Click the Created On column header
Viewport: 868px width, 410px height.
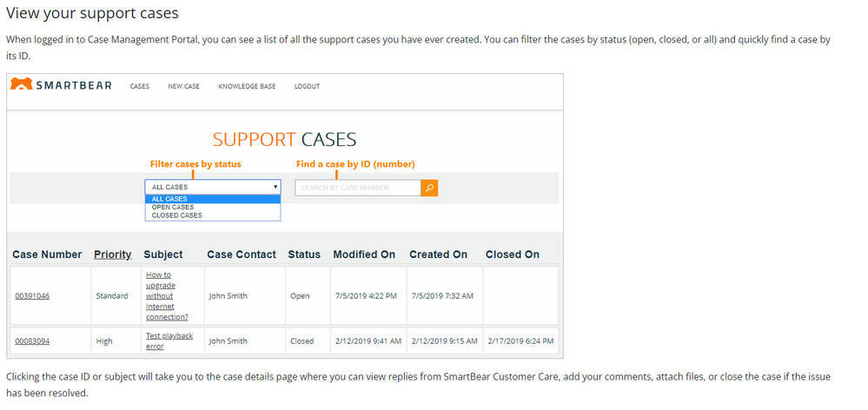click(x=439, y=255)
